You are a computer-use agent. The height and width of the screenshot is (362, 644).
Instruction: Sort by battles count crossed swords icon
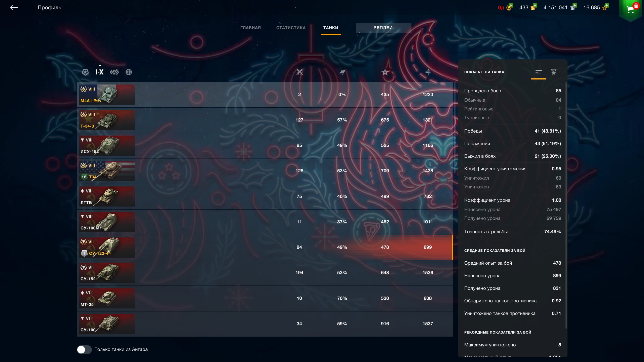[x=299, y=72]
